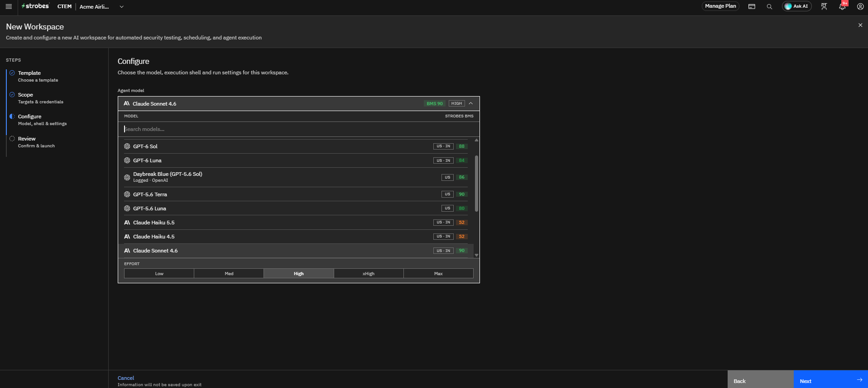Focus the Search models field
This screenshot has width=868, height=388.
click(x=299, y=129)
